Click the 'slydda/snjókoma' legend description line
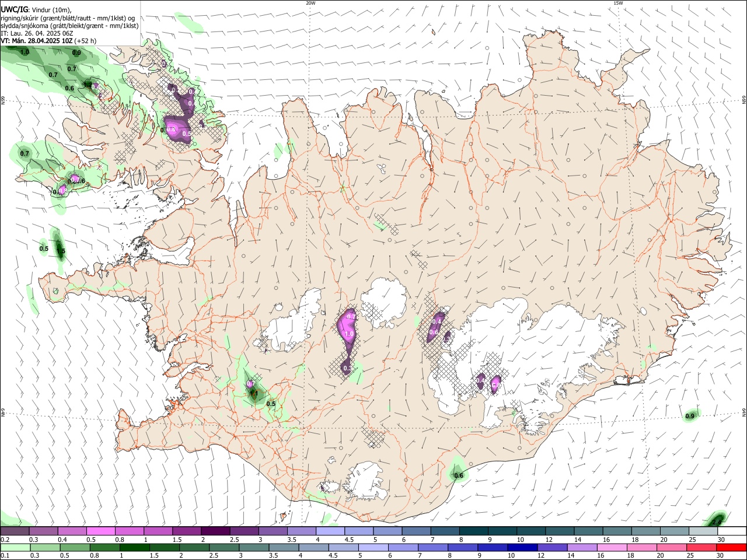The height and width of the screenshot is (560, 747). (x=69, y=26)
